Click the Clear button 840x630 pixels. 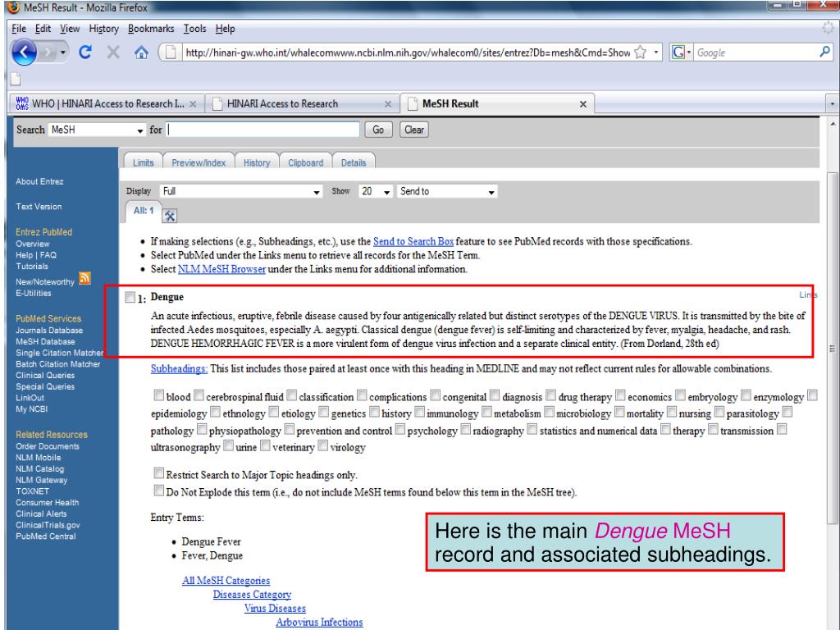click(414, 130)
